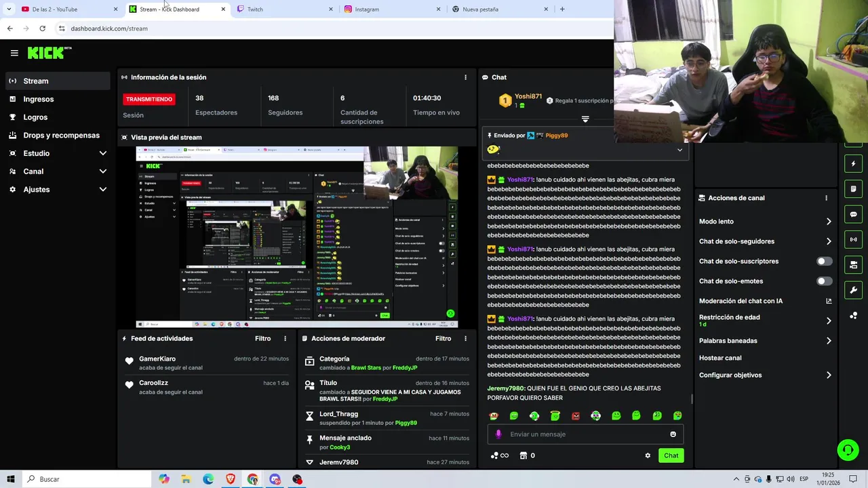Viewport: 868px width, 488px height.
Task: Click the chat scrollbar
Action: [692, 399]
